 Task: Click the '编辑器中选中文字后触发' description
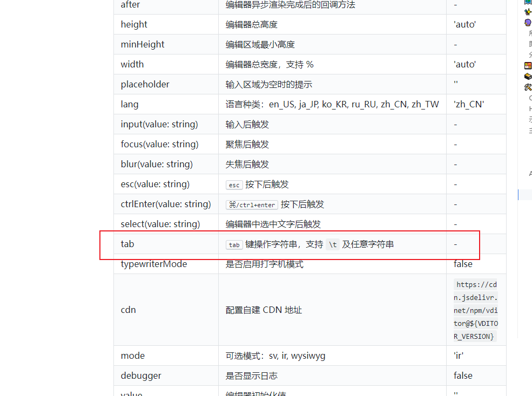(273, 224)
